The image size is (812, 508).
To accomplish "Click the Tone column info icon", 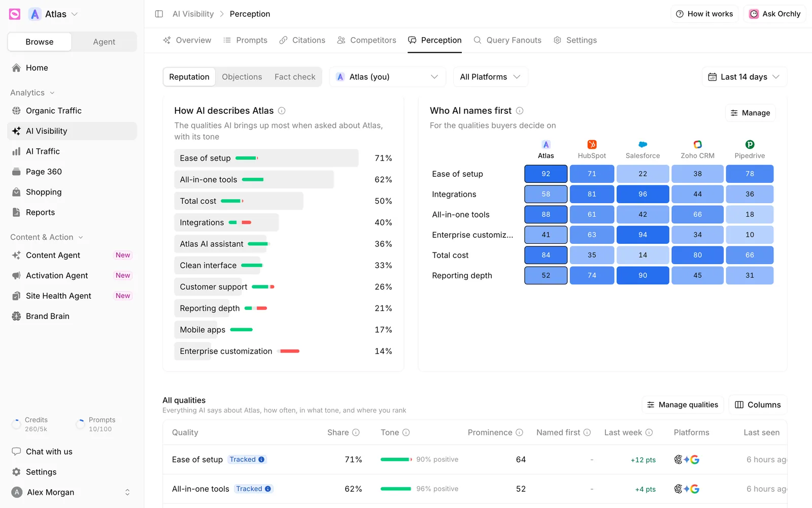I will click(x=406, y=432).
